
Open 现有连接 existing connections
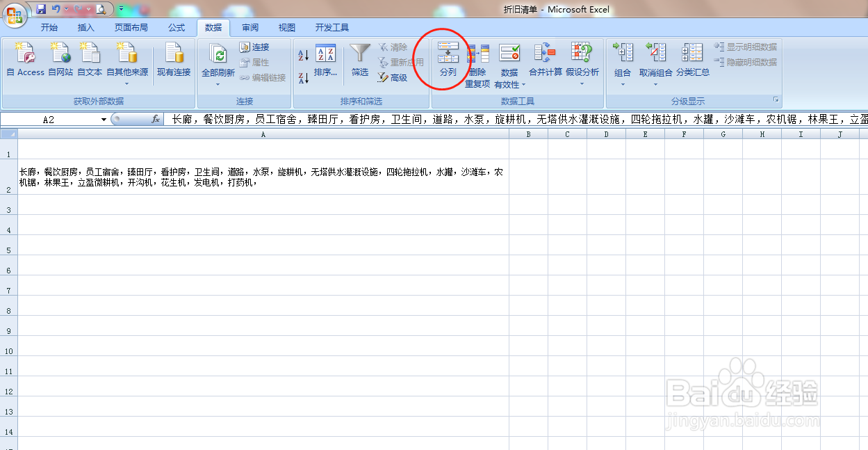[174, 60]
